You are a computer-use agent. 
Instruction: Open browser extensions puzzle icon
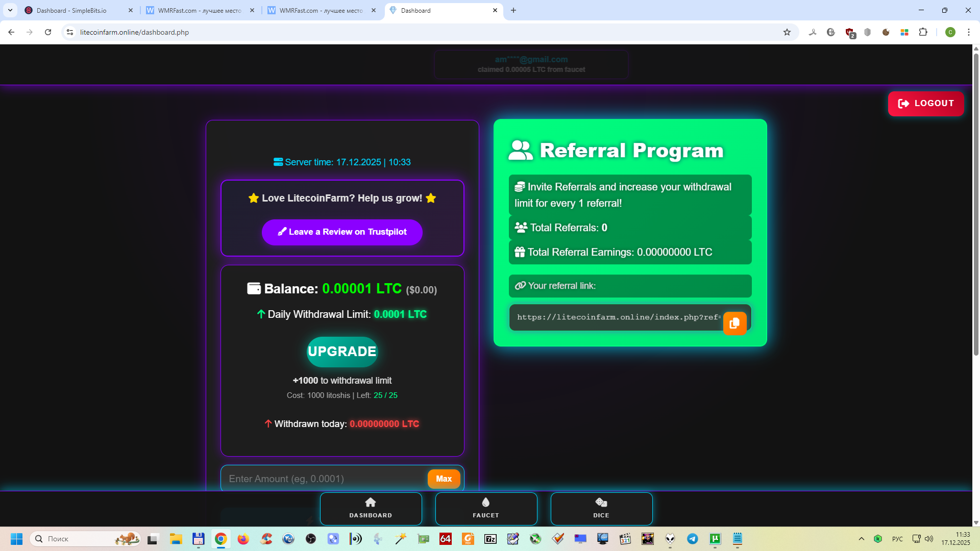click(923, 32)
